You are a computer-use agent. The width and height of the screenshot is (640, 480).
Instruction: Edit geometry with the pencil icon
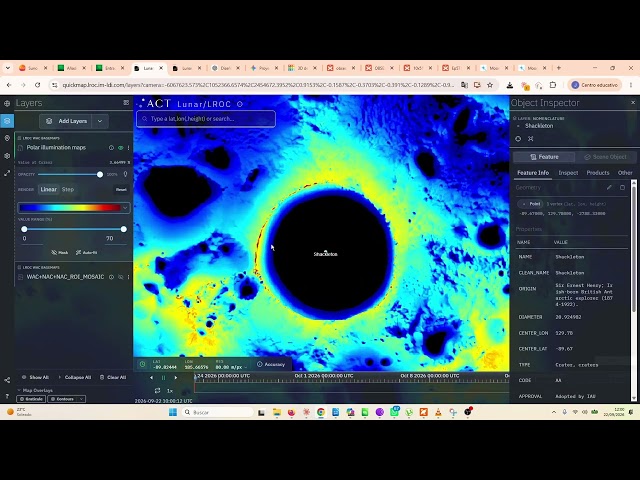pos(609,187)
